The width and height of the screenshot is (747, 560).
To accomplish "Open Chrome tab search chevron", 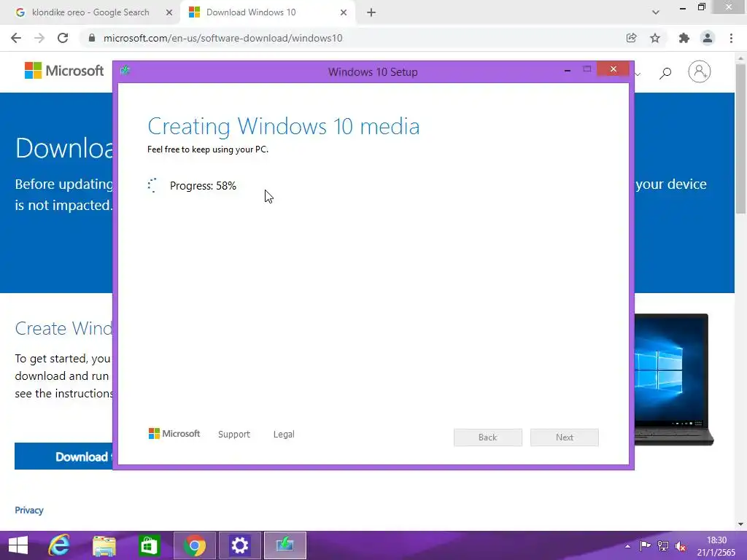I will tap(656, 12).
